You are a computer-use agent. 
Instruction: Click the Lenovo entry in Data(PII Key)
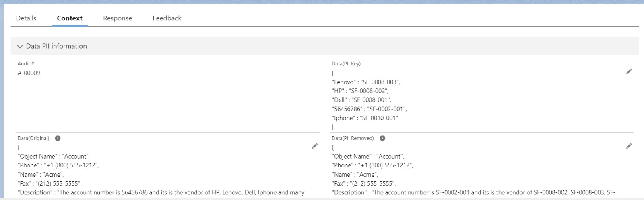(365, 82)
